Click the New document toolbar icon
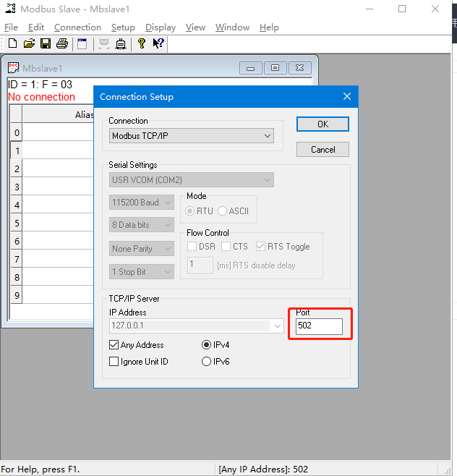The image size is (457, 476). [x=12, y=43]
